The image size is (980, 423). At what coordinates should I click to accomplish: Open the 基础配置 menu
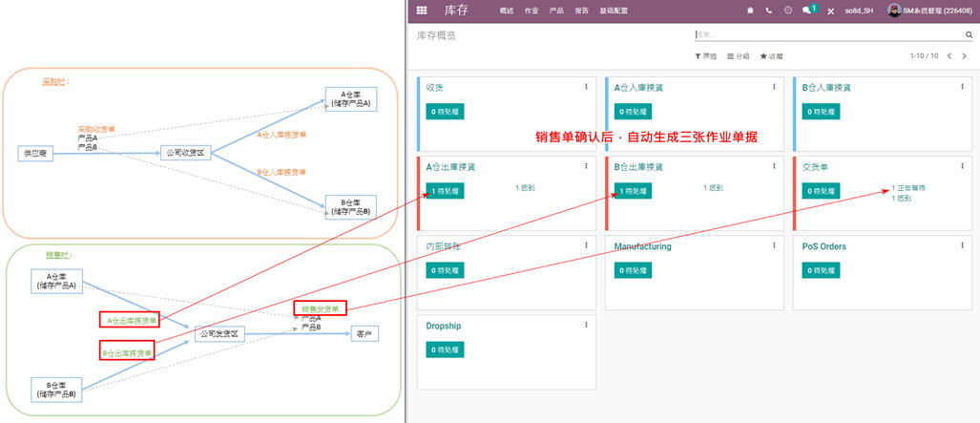613,11
